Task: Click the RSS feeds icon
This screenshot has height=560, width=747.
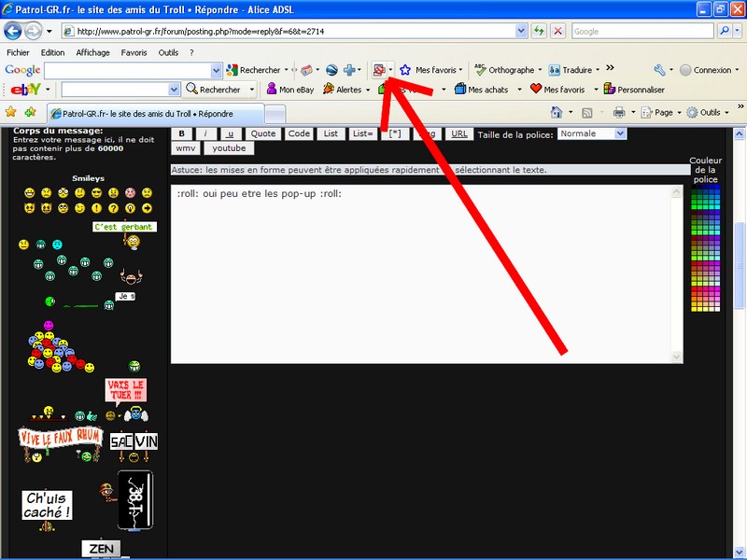Action: [x=587, y=113]
